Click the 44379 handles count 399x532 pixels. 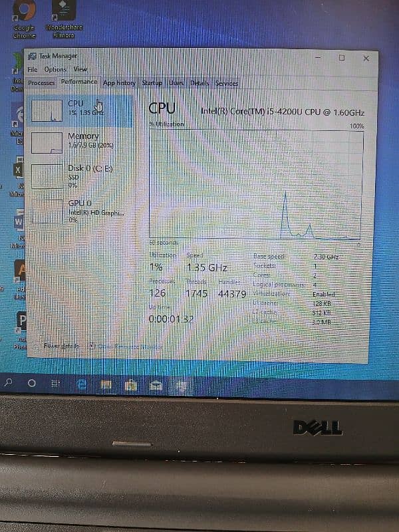[x=232, y=294]
